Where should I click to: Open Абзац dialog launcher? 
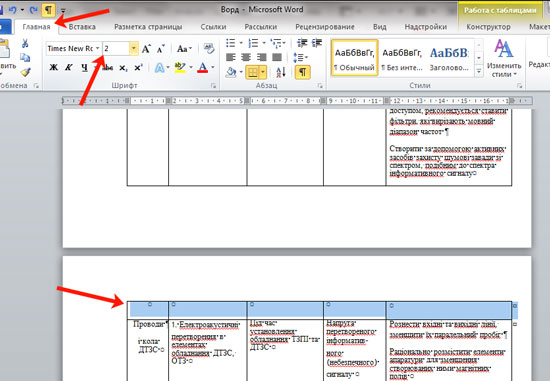point(320,86)
